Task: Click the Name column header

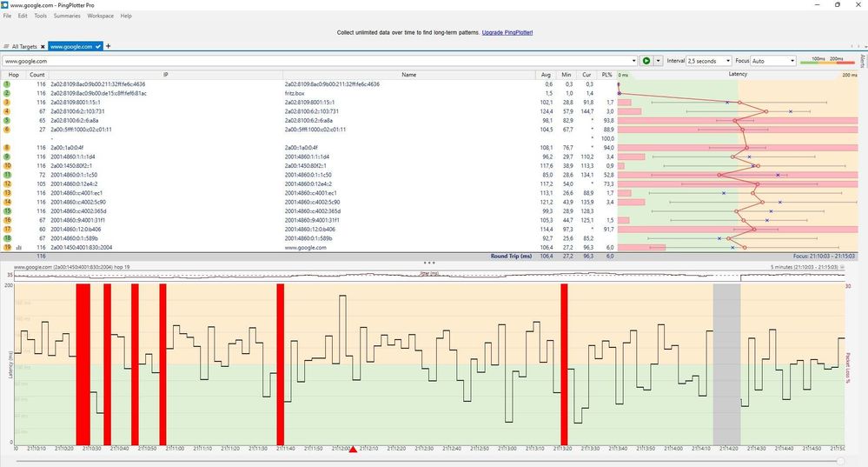Action: (409, 75)
